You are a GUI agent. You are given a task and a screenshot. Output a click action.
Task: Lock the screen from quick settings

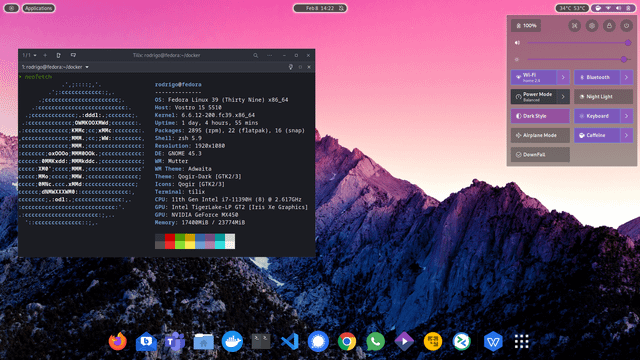click(x=609, y=26)
